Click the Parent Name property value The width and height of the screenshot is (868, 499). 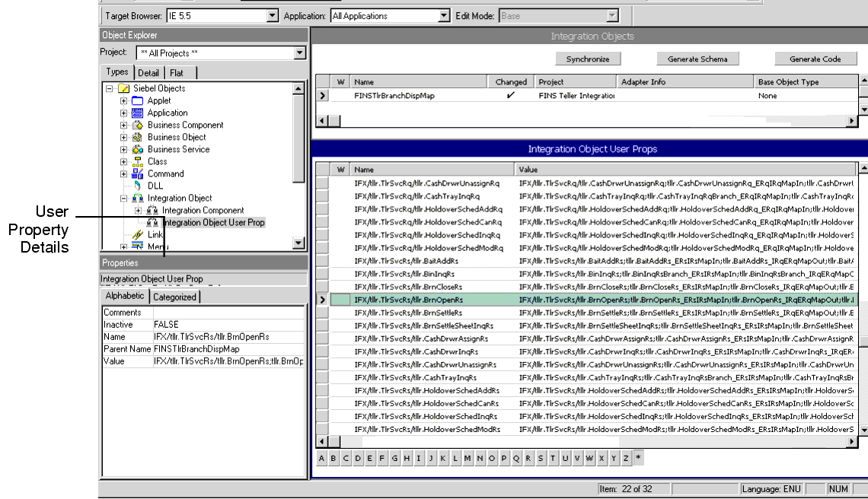point(228,349)
